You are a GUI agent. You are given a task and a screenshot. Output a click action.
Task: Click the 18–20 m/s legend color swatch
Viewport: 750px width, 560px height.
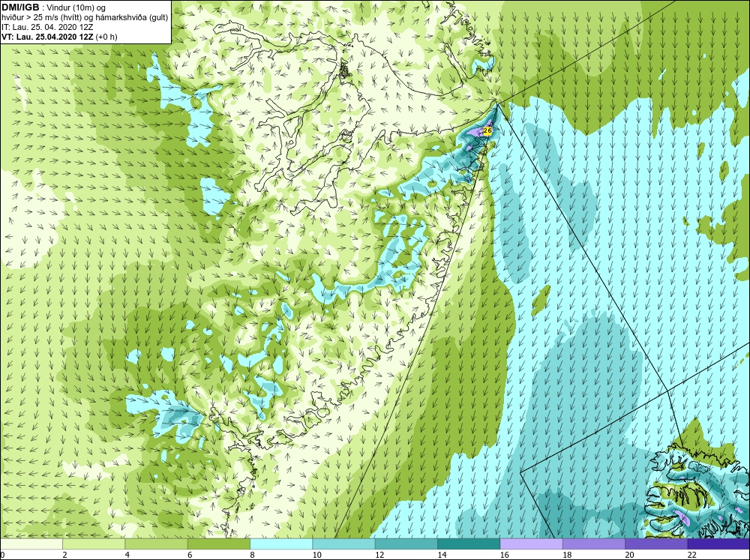pos(593,544)
